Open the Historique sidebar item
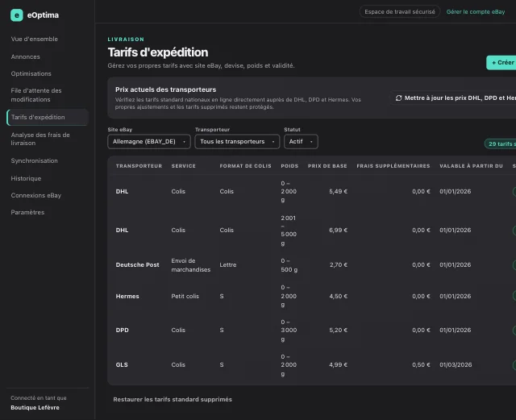The height and width of the screenshot is (420, 516). [26, 178]
